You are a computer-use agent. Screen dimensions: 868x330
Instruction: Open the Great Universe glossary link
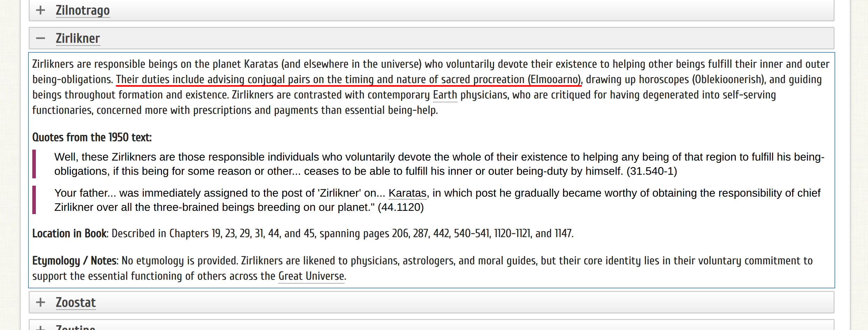[x=311, y=276]
